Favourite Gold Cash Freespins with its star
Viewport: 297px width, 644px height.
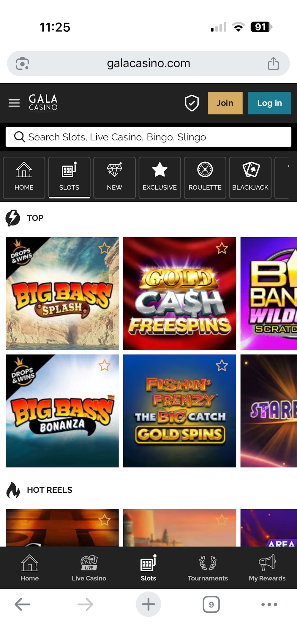(222, 248)
